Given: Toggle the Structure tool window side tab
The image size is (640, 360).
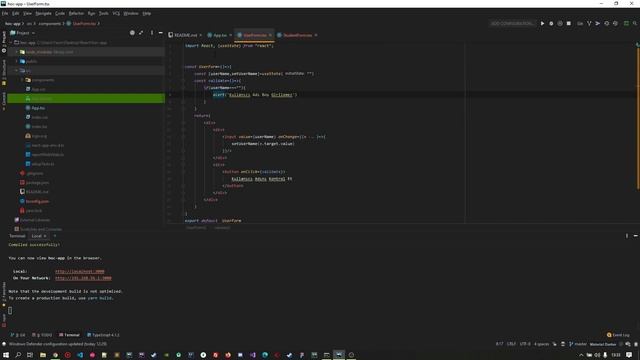Looking at the screenshot, I should (x=4, y=73).
